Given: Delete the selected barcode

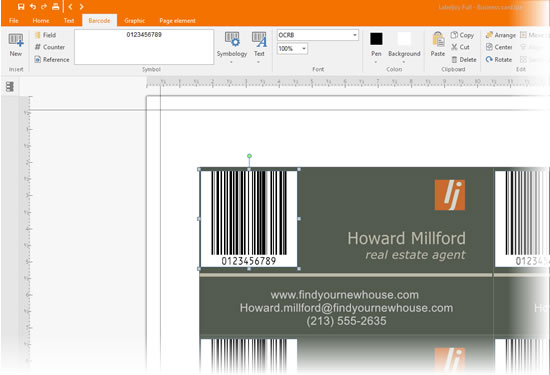Looking at the screenshot, I should pyautogui.click(x=464, y=60).
